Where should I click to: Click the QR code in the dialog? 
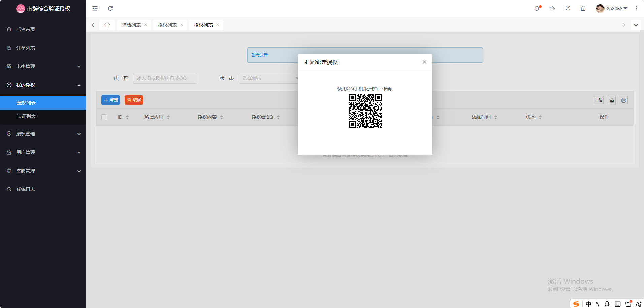click(365, 111)
